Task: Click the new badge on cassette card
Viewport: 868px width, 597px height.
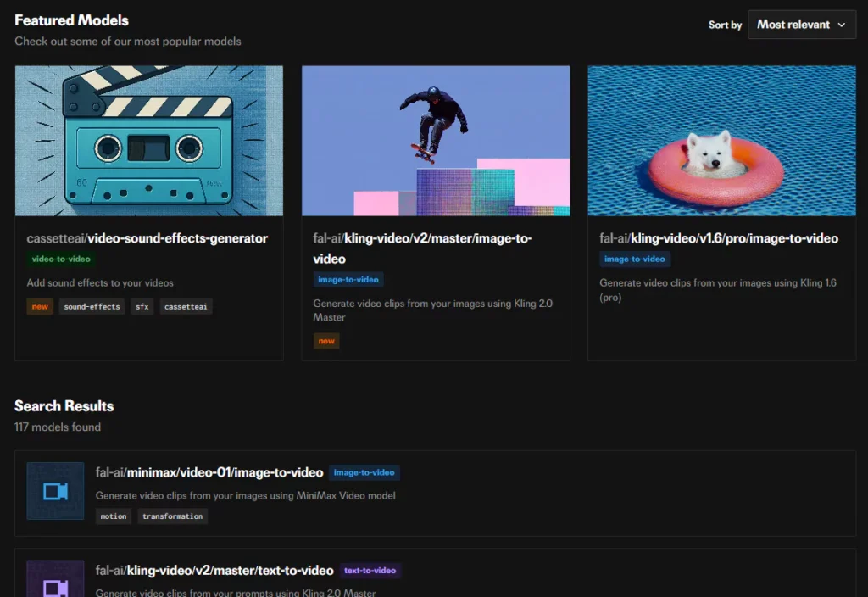Action: [x=40, y=307]
